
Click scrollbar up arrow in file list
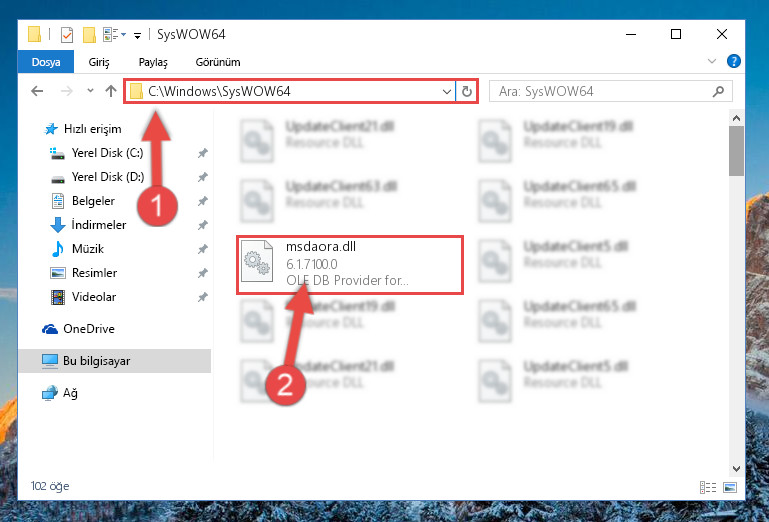click(736, 118)
